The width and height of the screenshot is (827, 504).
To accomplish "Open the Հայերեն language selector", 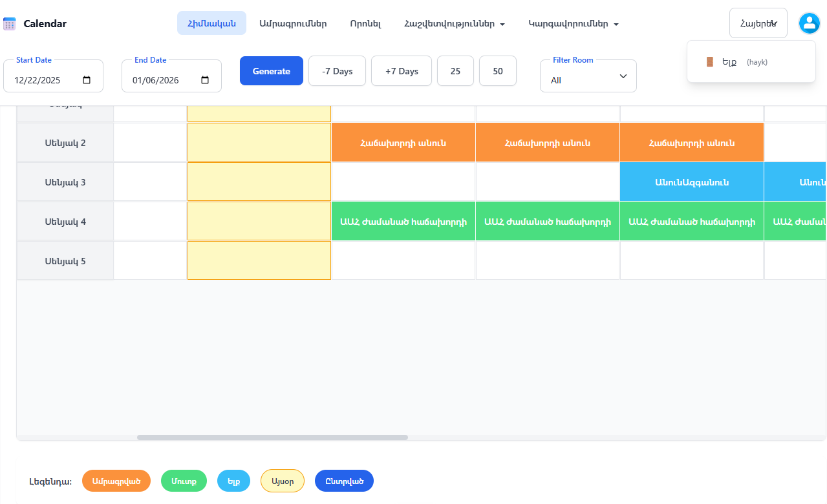I will click(758, 24).
